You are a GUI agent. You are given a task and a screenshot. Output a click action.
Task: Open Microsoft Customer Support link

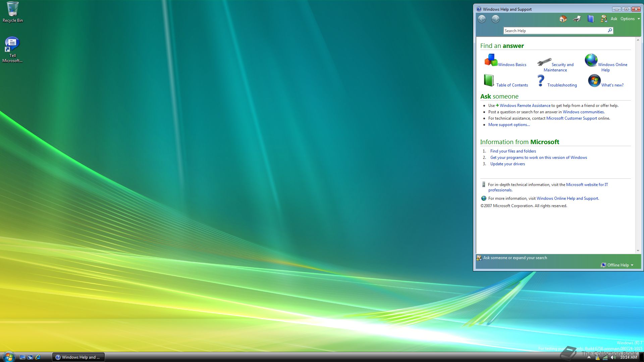[x=572, y=118]
